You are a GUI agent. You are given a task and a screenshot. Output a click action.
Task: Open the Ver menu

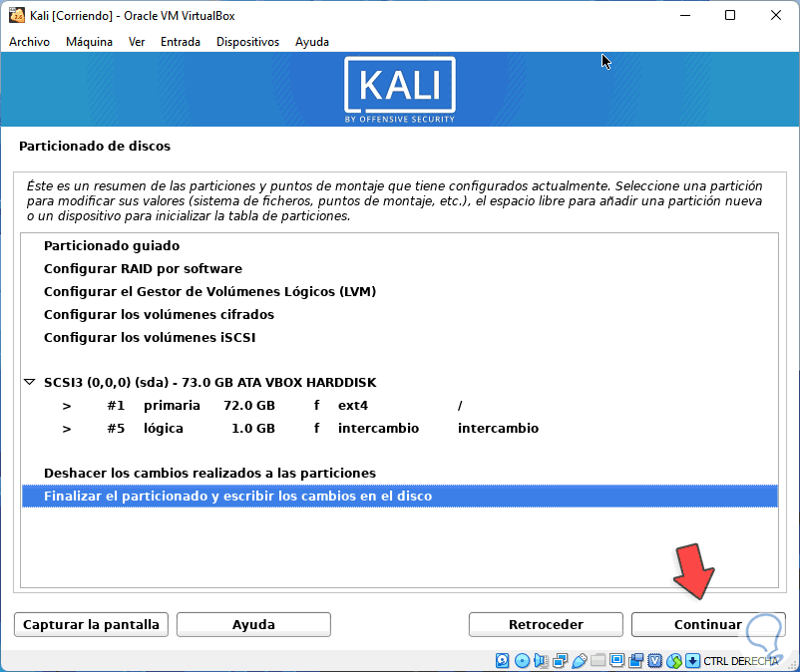click(137, 42)
